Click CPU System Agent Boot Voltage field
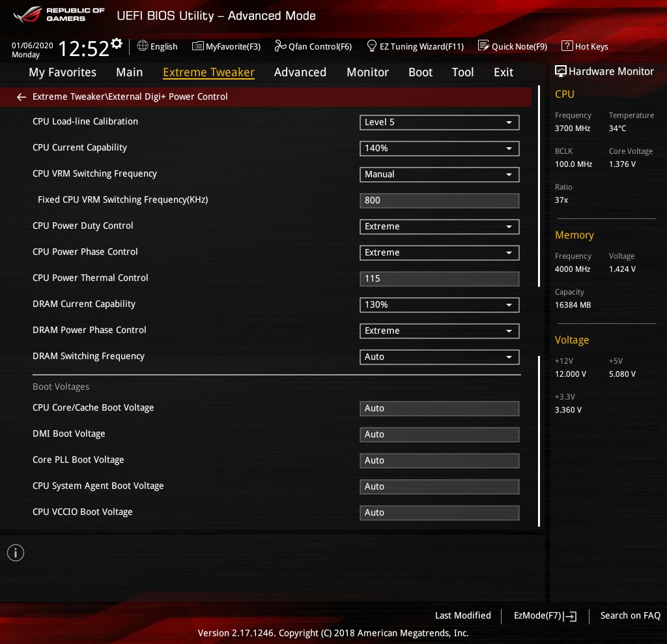The height and width of the screenshot is (644, 667). (440, 486)
